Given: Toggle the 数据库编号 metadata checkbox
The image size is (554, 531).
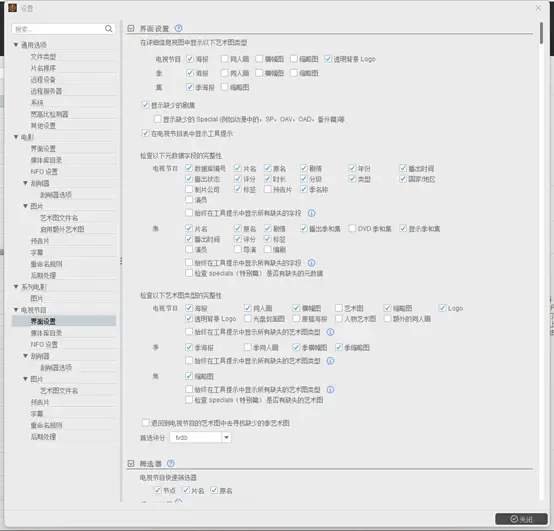Looking at the screenshot, I should tap(189, 168).
